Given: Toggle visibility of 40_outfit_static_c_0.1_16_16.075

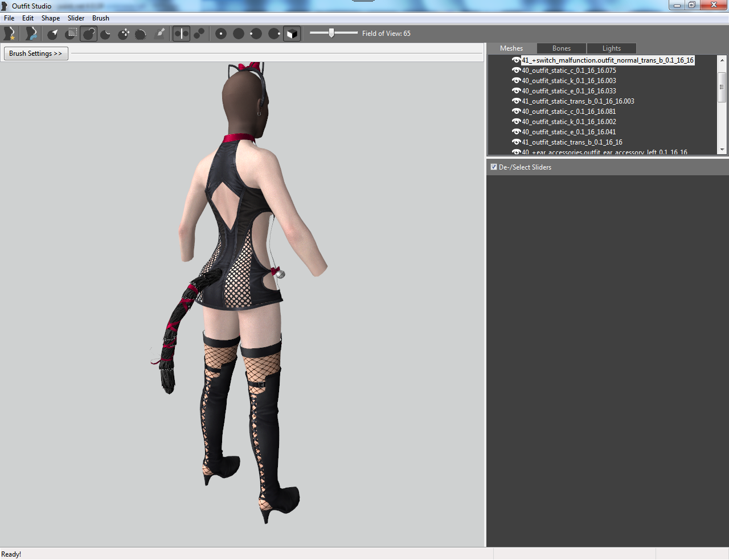Looking at the screenshot, I should [x=516, y=71].
